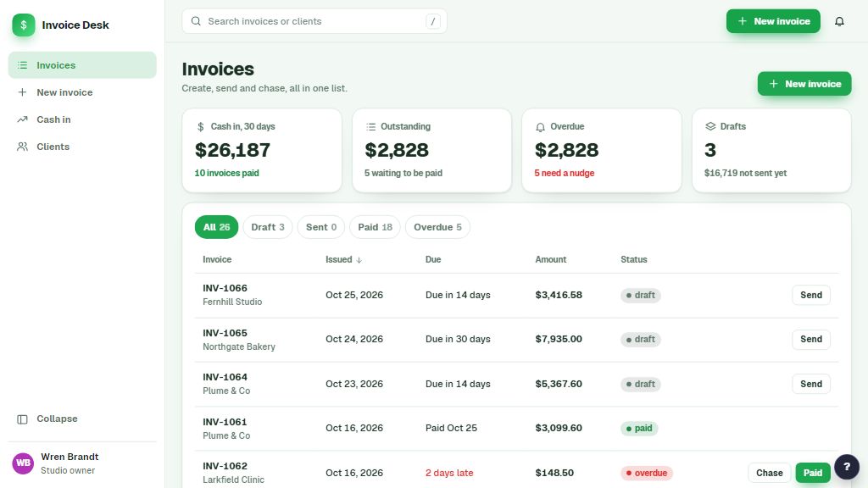Send invoice INV-1066
868x488 pixels.
[811, 295]
